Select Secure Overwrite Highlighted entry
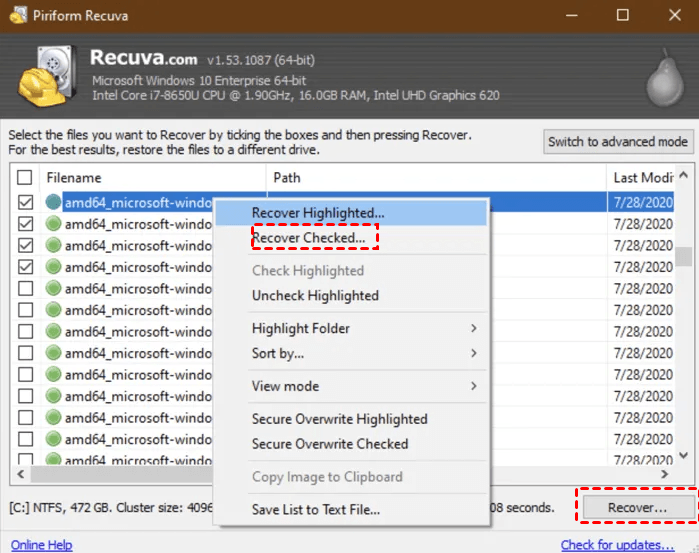 tap(351, 419)
